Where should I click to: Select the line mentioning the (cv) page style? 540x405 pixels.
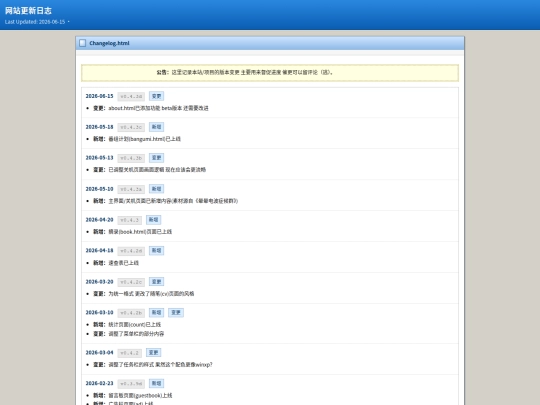[x=144, y=294]
